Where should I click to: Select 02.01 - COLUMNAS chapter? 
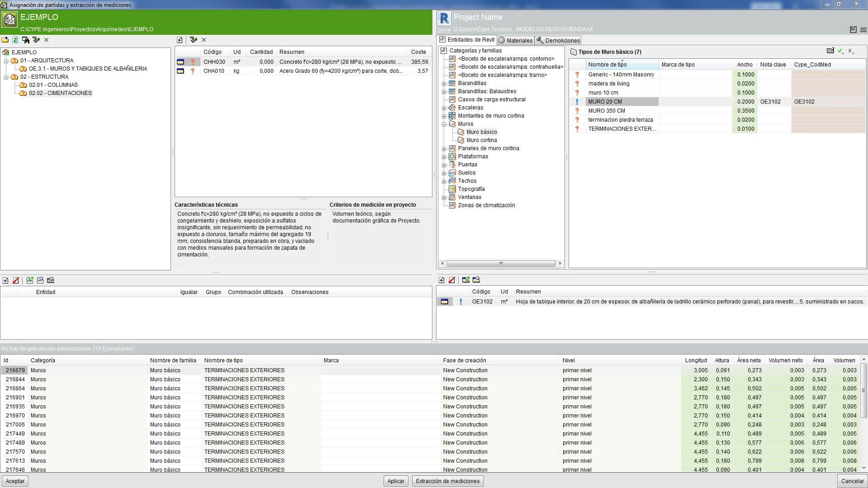click(53, 85)
